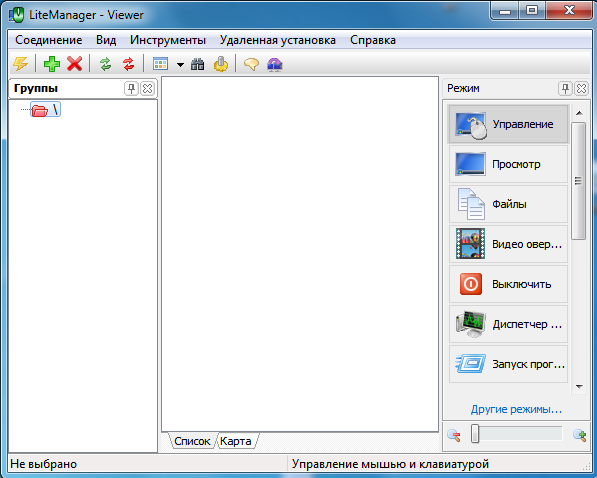
Task: Open the Инструменты menu
Action: [x=168, y=40]
